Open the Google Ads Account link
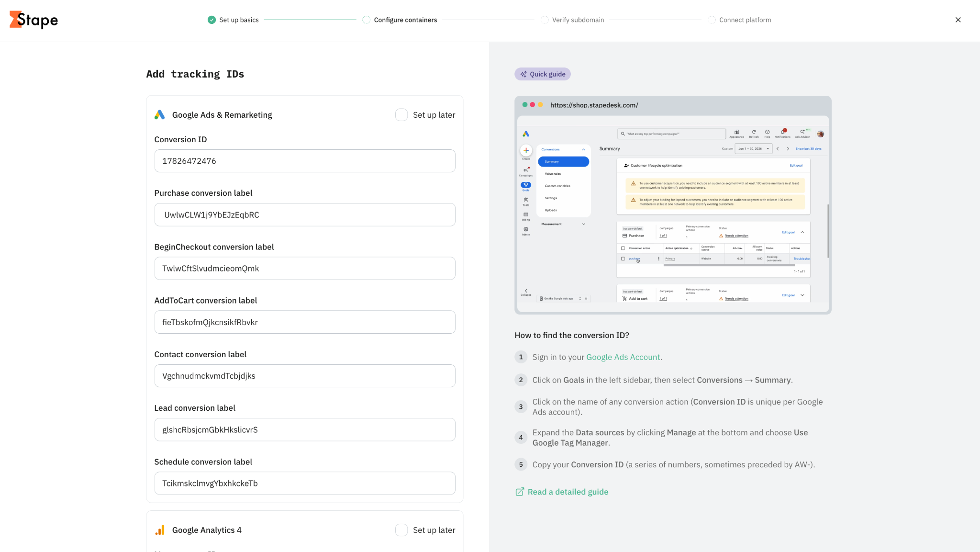This screenshot has width=980, height=552. click(x=623, y=357)
